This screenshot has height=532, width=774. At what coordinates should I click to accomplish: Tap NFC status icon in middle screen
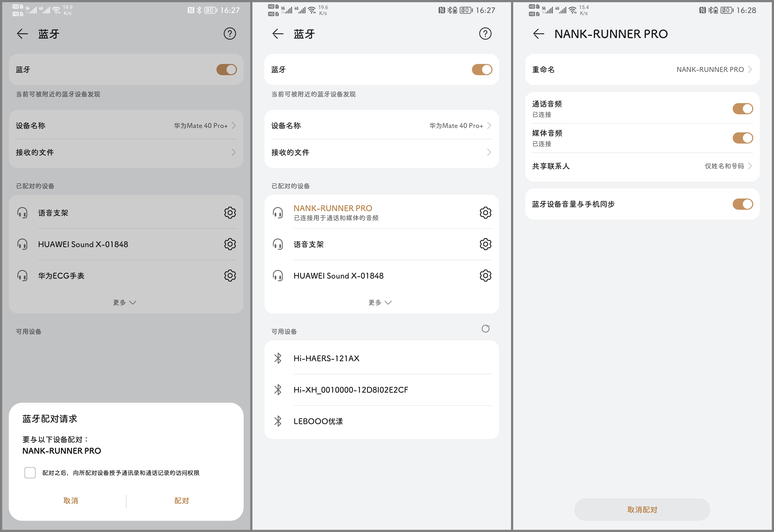(442, 10)
